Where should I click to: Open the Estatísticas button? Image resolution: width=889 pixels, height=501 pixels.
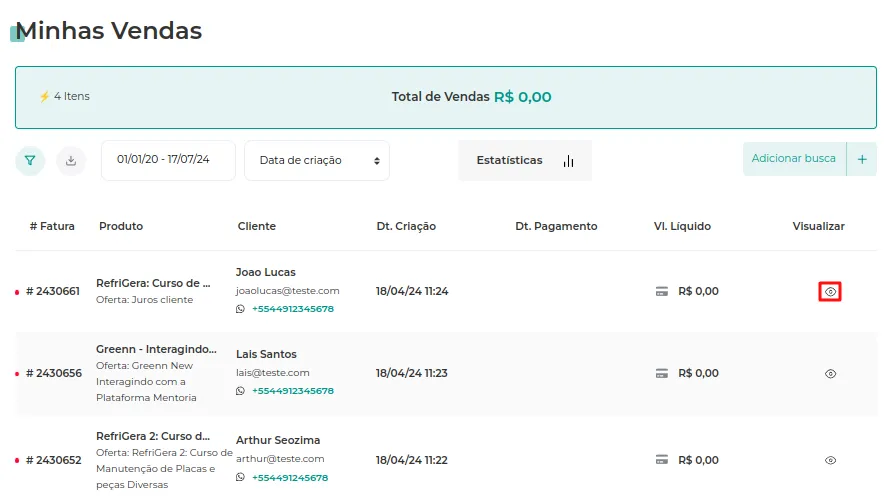(525, 161)
